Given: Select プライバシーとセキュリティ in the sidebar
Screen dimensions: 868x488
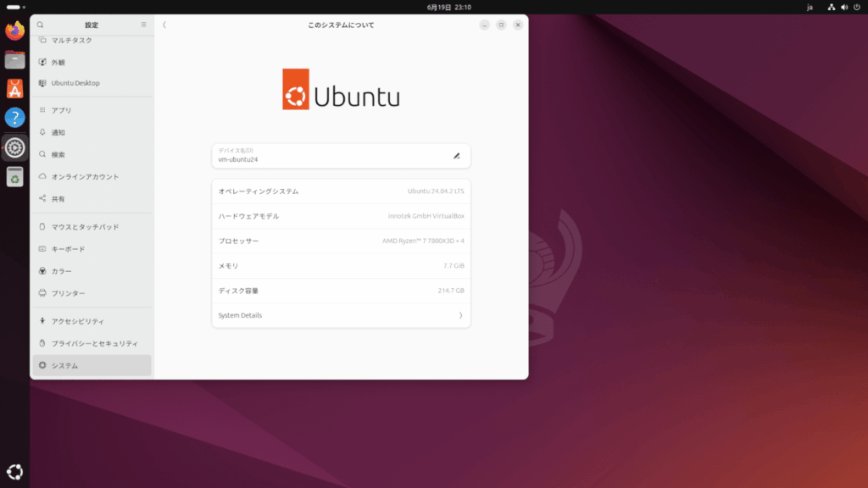Looking at the screenshot, I should (92, 343).
